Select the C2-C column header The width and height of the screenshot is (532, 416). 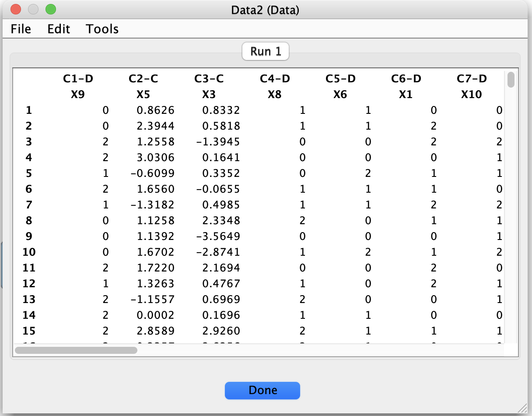point(143,79)
